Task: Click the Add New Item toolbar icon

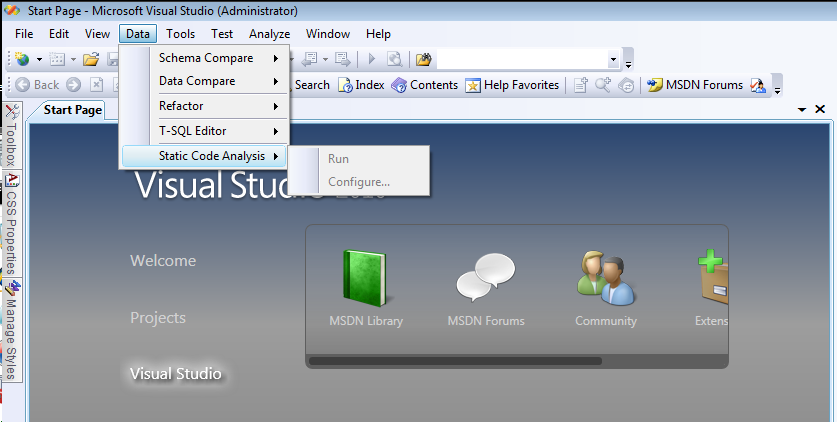Action: point(57,59)
